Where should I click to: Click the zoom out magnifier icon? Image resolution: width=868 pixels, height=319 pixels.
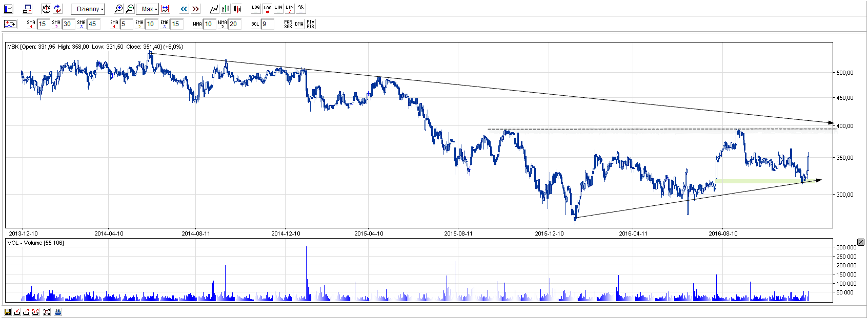(x=130, y=9)
